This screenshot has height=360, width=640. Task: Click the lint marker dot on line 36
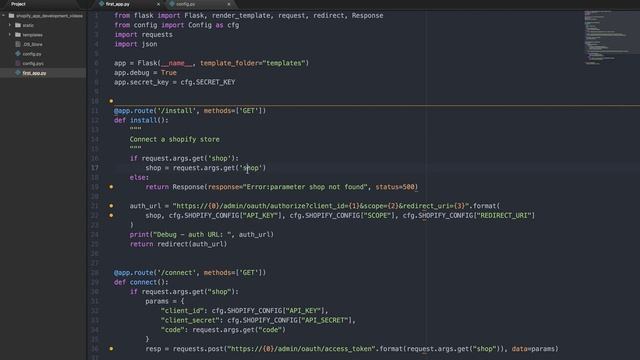[111, 349]
